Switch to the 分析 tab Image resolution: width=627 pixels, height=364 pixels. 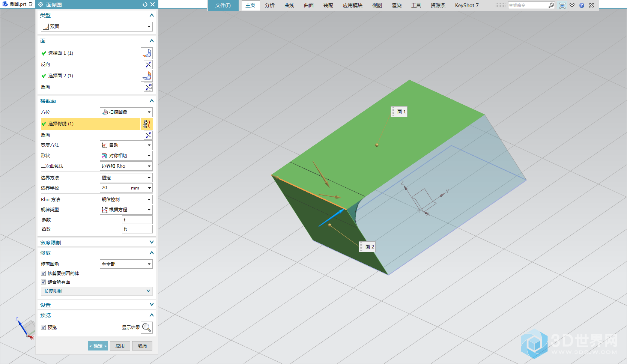(270, 5)
